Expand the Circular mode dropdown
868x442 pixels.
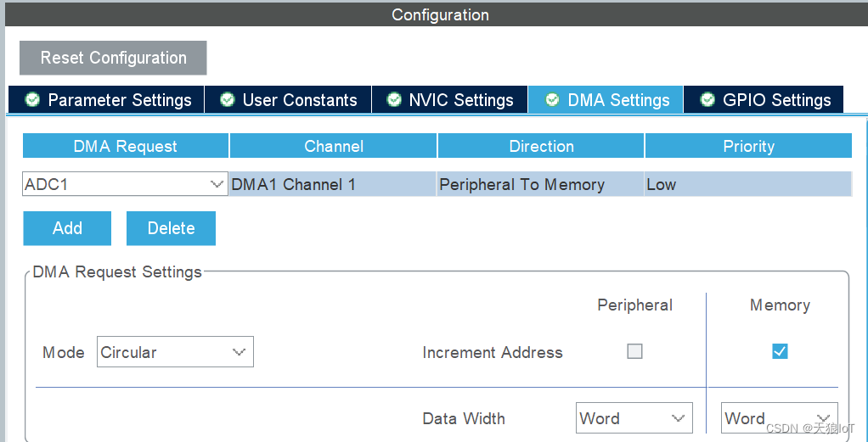[175, 351]
